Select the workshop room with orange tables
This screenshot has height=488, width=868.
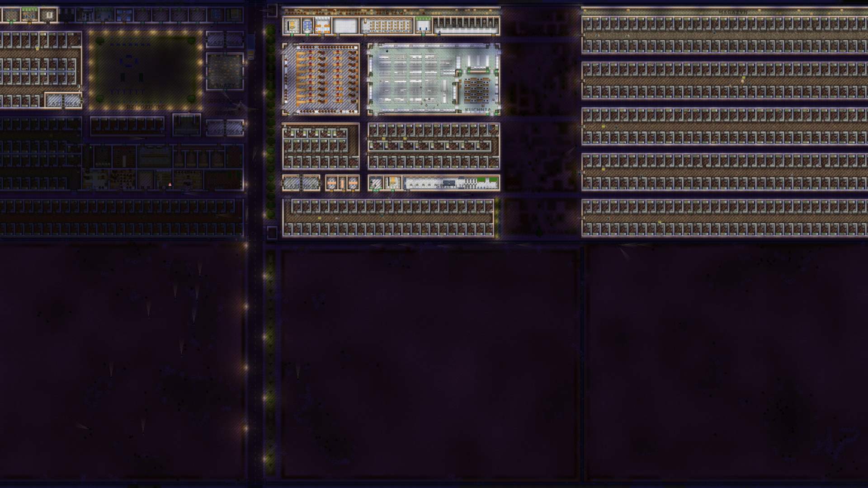pos(321,79)
